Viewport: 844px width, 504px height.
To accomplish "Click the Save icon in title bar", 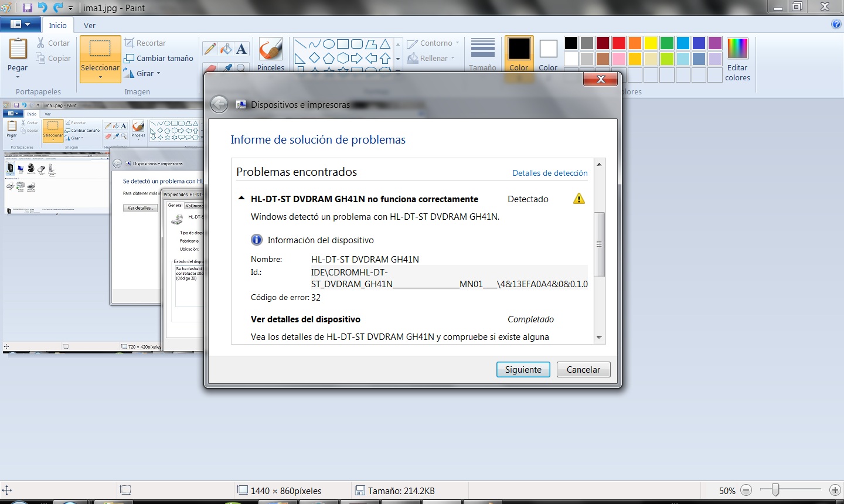I will coord(27,8).
